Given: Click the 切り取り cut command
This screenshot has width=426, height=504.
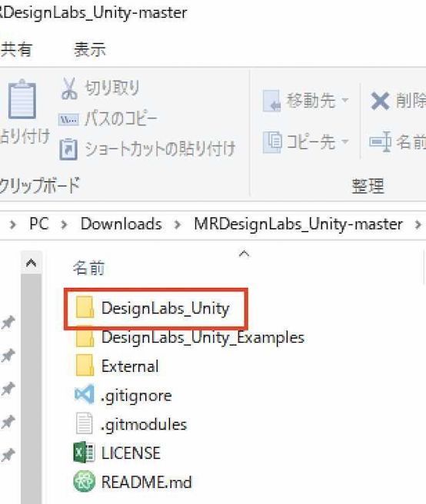Looking at the screenshot, I should pos(112,88).
